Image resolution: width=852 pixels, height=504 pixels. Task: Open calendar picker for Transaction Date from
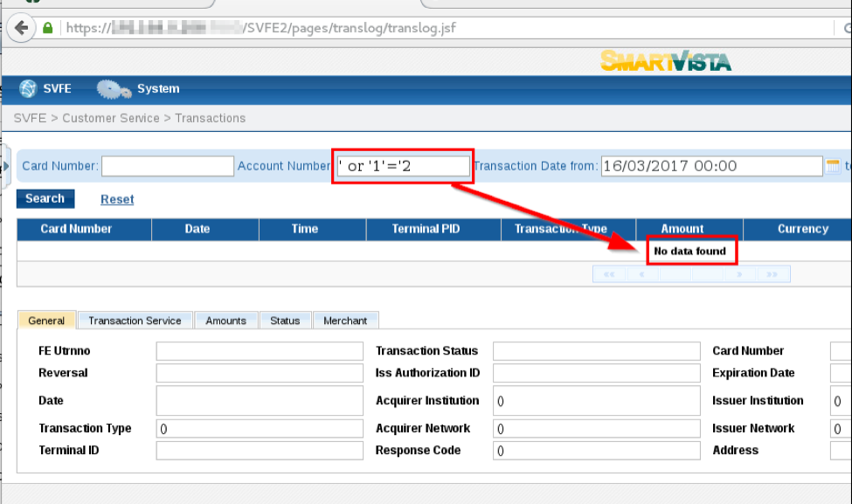[x=833, y=166]
